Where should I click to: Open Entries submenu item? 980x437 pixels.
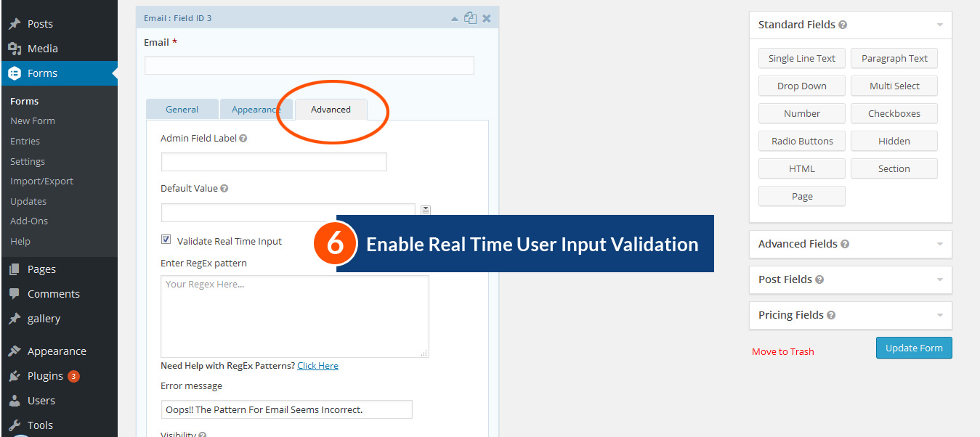tap(25, 142)
